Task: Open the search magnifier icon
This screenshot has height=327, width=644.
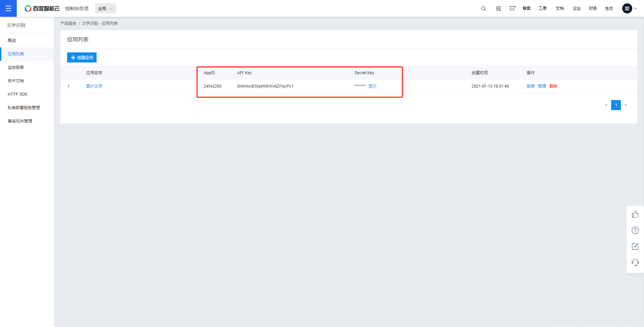Action: coord(483,8)
